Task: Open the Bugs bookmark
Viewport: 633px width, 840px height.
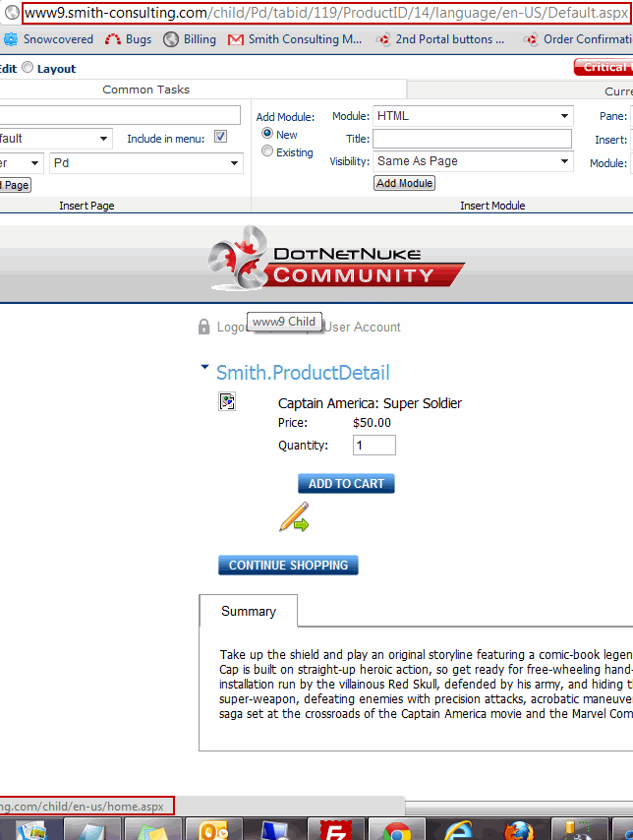Action: 129,39
